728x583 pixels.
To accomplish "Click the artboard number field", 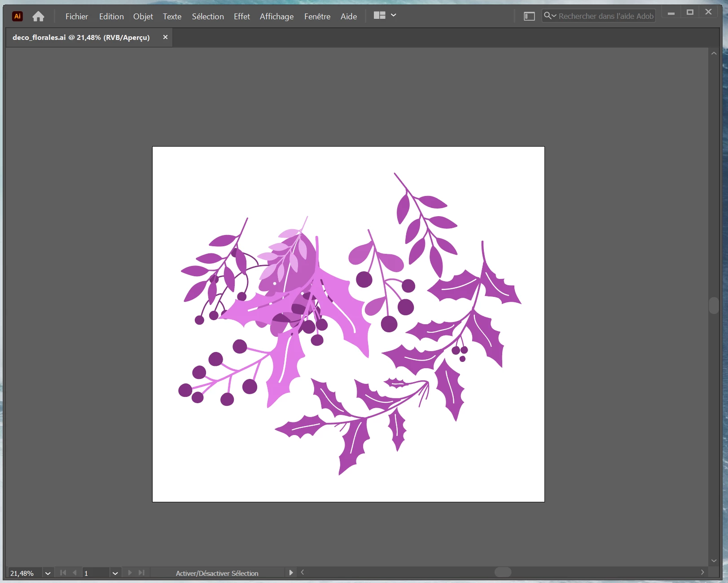I will coord(96,573).
